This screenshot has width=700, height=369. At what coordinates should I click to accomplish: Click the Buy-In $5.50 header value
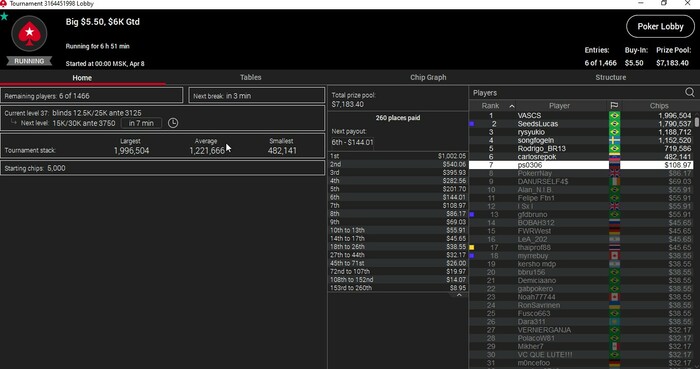(x=634, y=63)
